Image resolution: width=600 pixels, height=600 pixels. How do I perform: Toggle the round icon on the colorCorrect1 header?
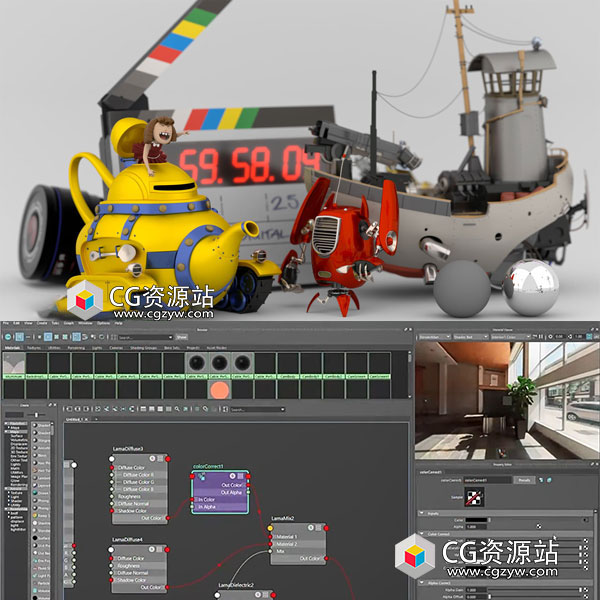point(232,476)
